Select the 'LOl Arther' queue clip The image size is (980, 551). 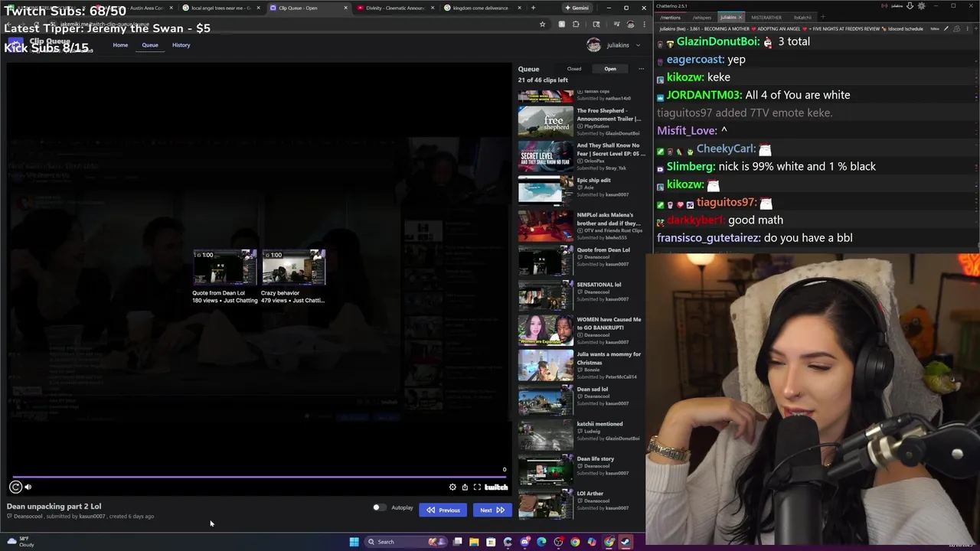580,504
